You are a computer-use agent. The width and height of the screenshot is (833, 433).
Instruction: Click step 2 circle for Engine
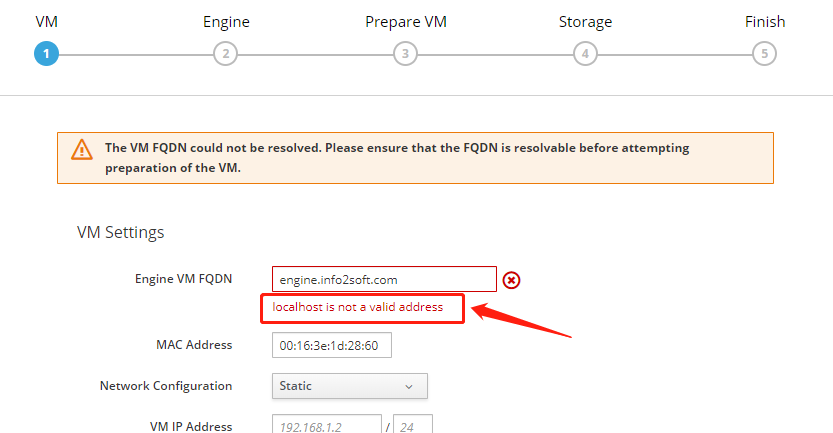pyautogui.click(x=226, y=54)
